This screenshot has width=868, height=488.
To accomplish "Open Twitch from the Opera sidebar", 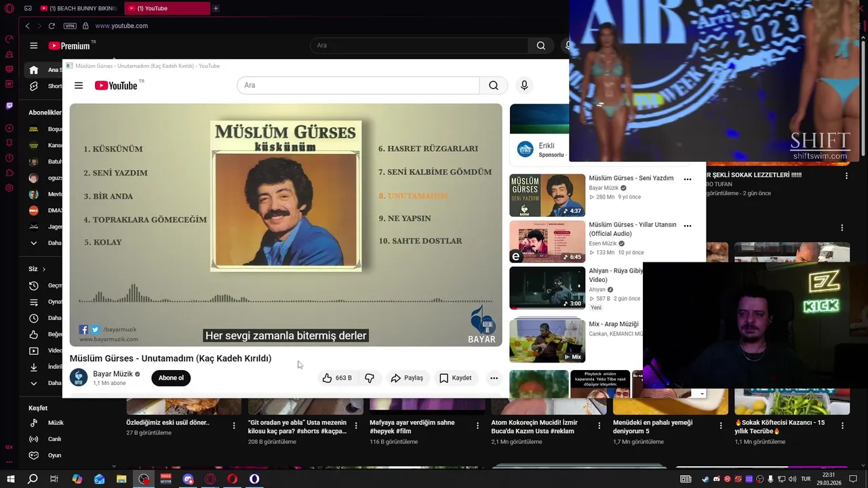I will (9, 106).
